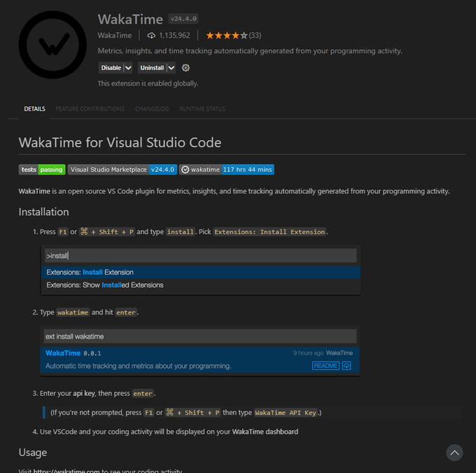
Task: Click the README button in the result
Action: [x=325, y=365]
